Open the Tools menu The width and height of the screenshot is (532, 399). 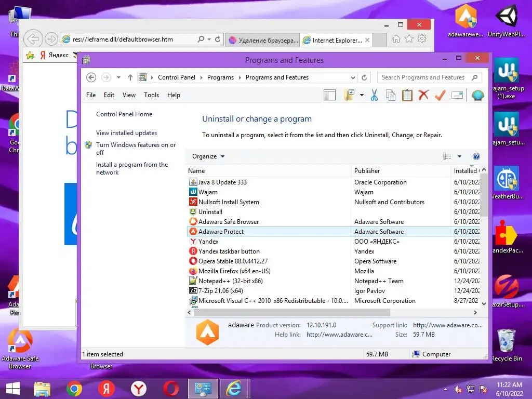[x=151, y=95]
